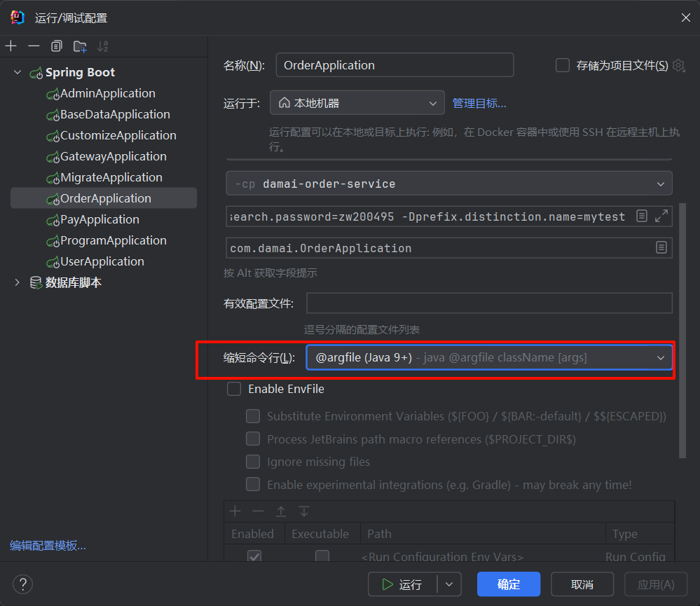Open the 运行于 本地机器 dropdown
Screen dimensions: 700x606
click(x=357, y=103)
